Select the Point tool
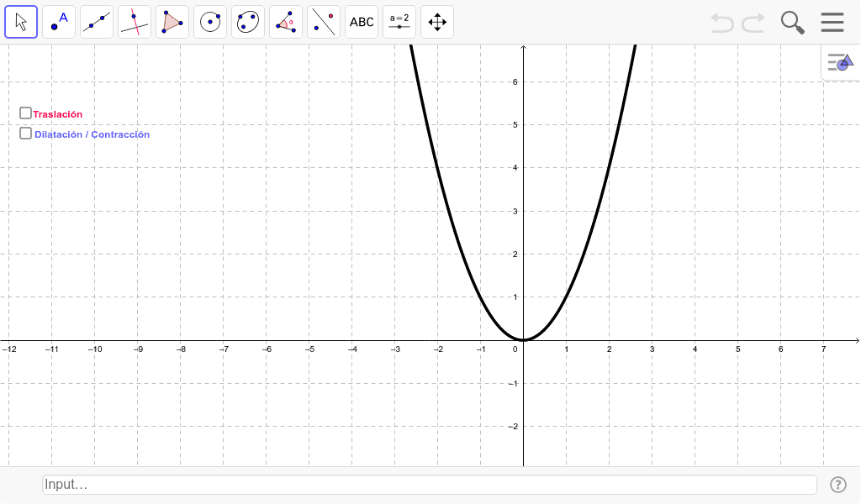The width and height of the screenshot is (861, 504). coord(59,22)
